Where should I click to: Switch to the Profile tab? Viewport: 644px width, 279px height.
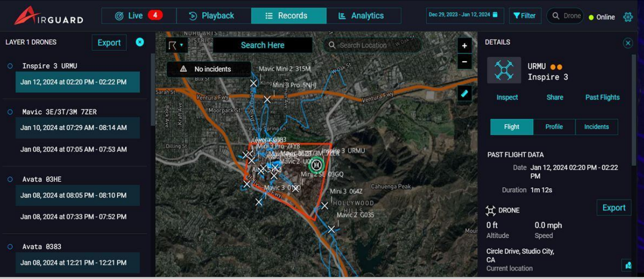click(554, 127)
